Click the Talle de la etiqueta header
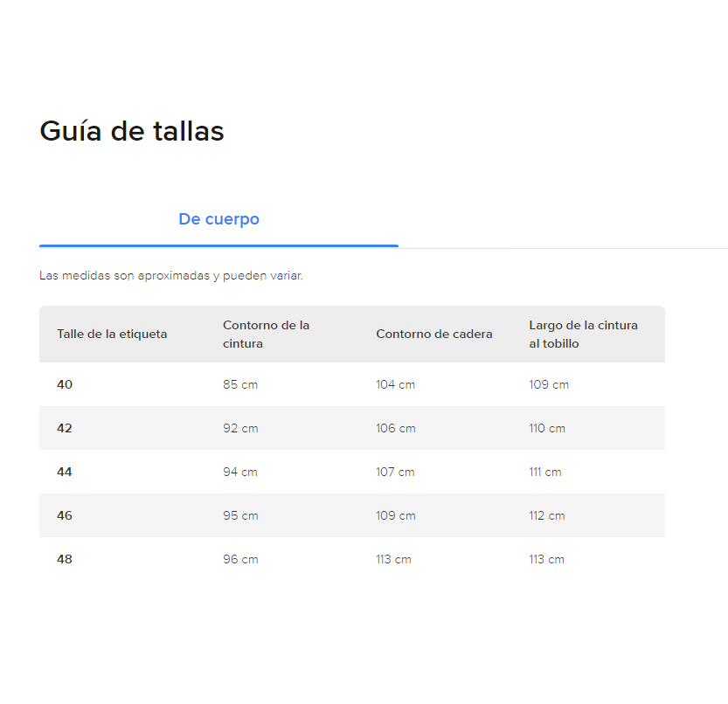Viewport: 728px width, 704px height. [x=112, y=334]
